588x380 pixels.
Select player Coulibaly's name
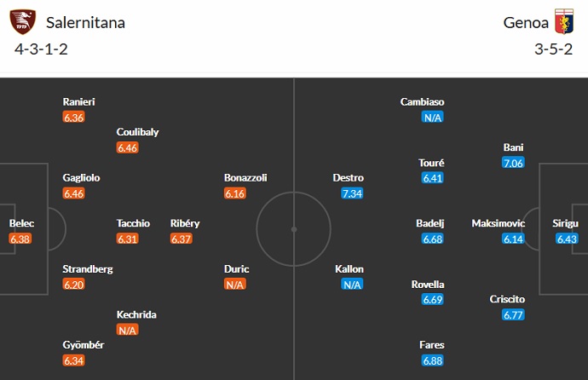pyautogui.click(x=138, y=132)
